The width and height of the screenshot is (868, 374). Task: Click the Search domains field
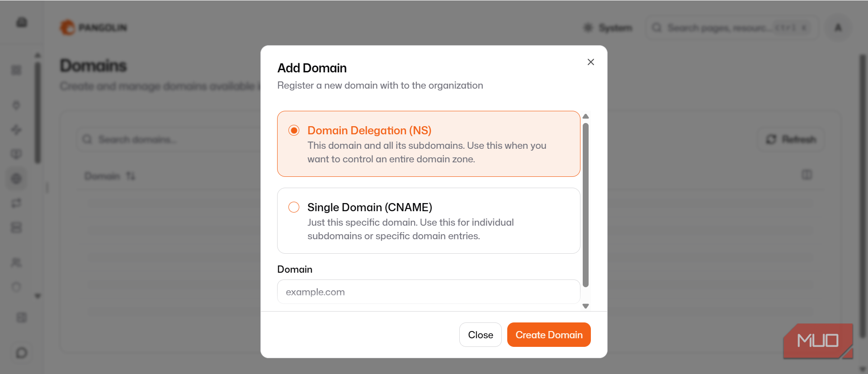pos(170,139)
